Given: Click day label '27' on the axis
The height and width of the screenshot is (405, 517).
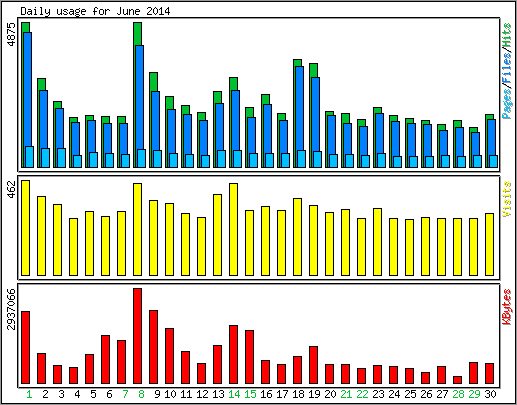Looking at the screenshot, I should pos(442,394).
